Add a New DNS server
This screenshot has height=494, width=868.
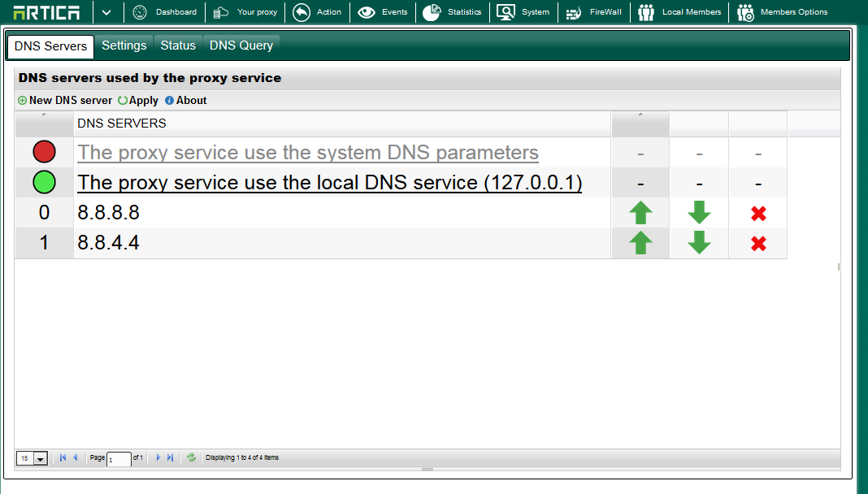point(65,100)
